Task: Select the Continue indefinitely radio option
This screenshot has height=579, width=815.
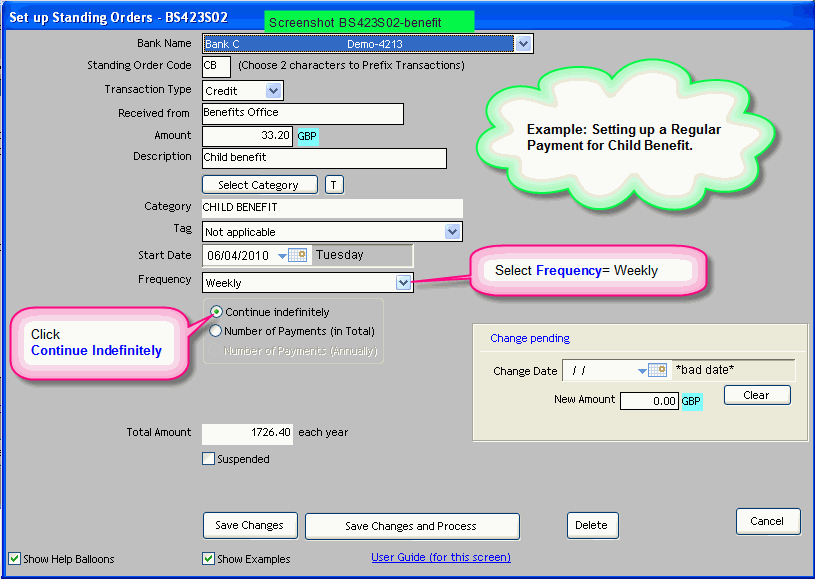Action: tap(215, 312)
